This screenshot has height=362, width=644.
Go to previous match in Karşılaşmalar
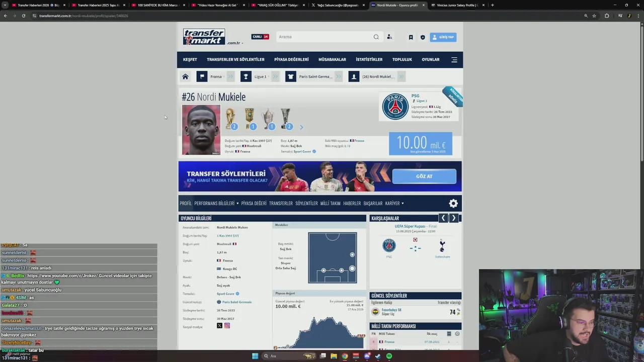tap(443, 218)
